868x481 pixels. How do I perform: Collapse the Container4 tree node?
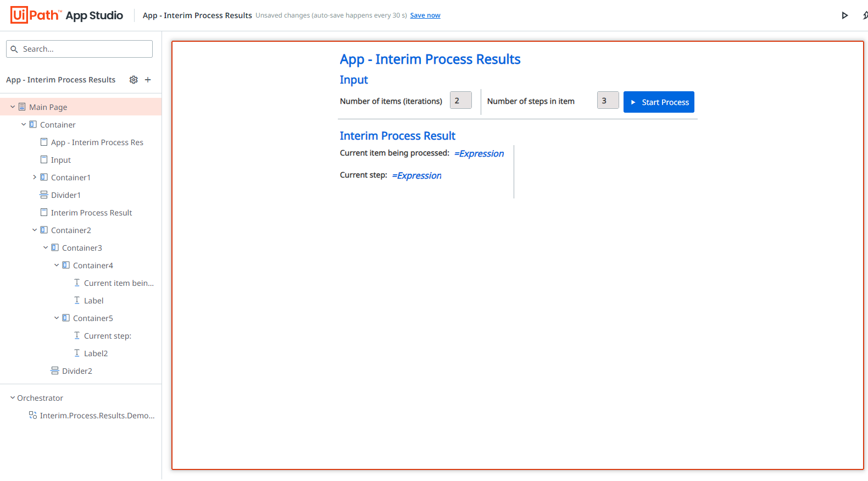[57, 266]
